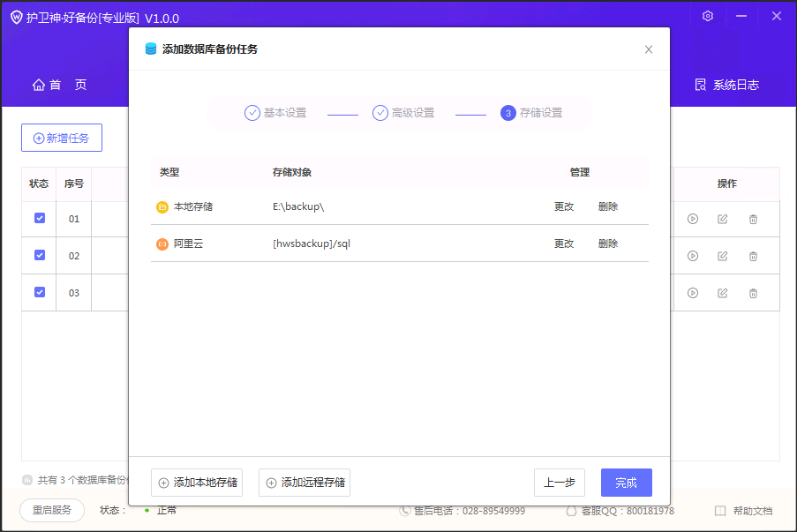
Task: Go to the 首页 home tab
Action: point(60,85)
